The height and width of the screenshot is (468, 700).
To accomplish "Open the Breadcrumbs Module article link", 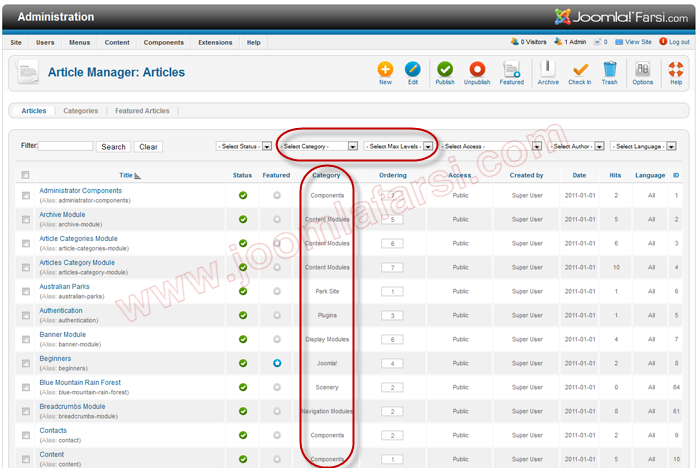I will click(72, 407).
